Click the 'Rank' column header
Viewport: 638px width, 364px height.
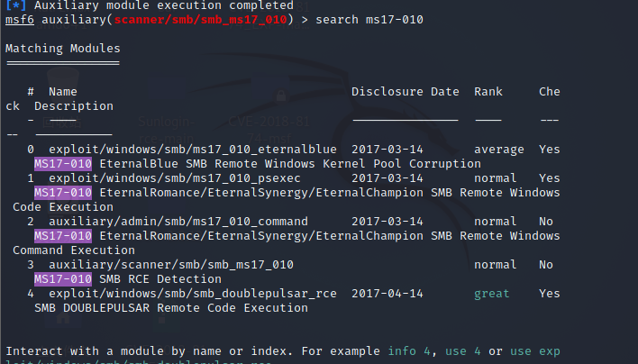point(488,92)
